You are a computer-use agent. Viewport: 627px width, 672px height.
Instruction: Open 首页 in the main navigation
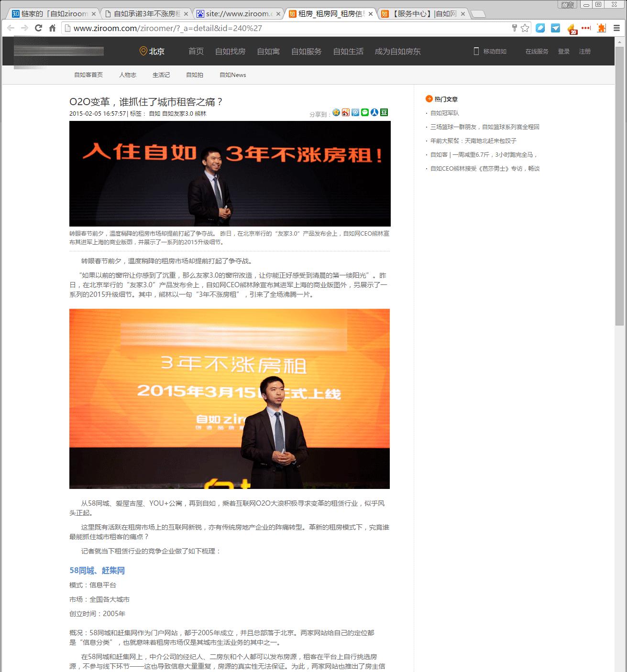point(196,51)
